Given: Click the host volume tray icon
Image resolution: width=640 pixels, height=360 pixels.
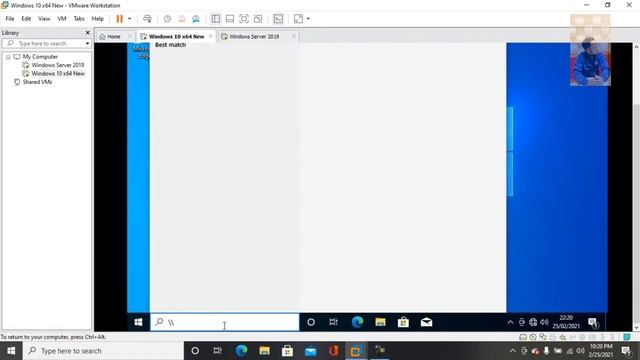Looking at the screenshot, I should coord(580,351).
